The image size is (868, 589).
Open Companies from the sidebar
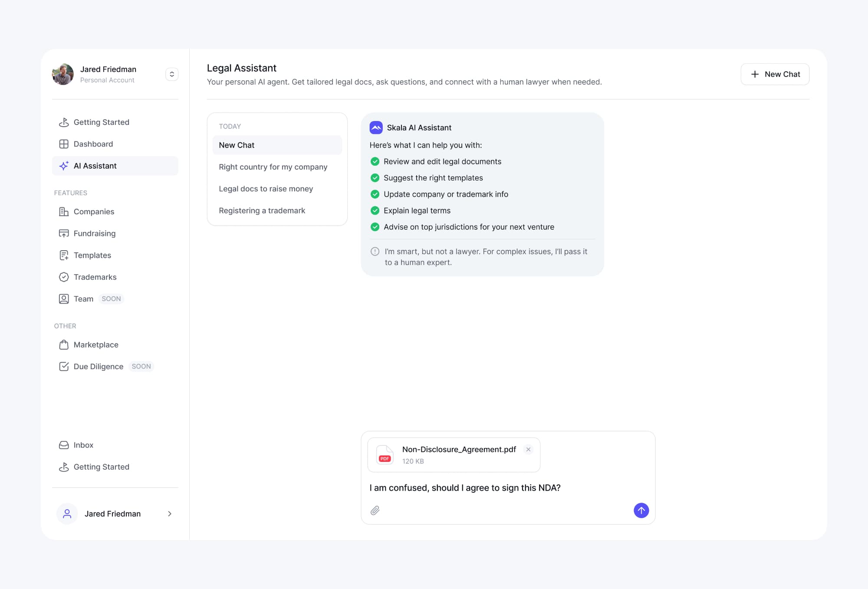(94, 212)
